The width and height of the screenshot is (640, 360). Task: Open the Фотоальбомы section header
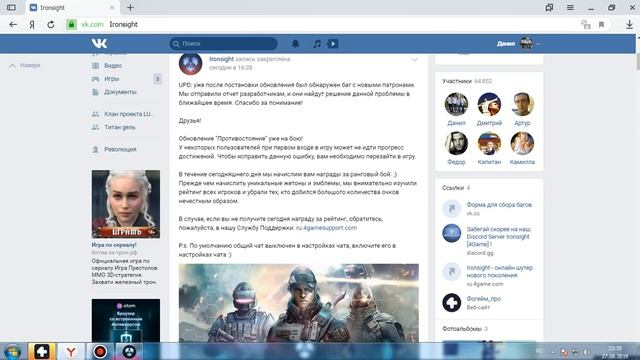pyautogui.click(x=464, y=329)
